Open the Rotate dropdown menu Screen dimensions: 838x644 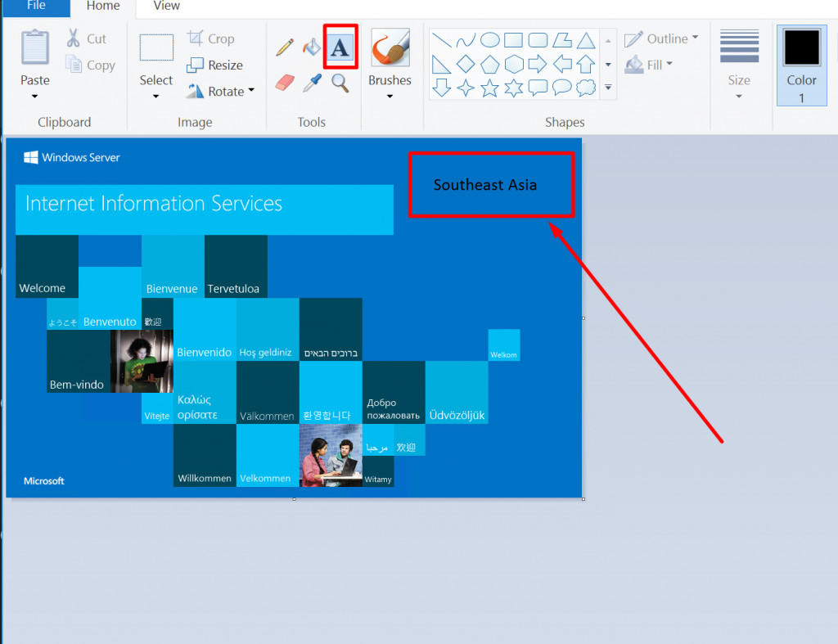point(220,92)
